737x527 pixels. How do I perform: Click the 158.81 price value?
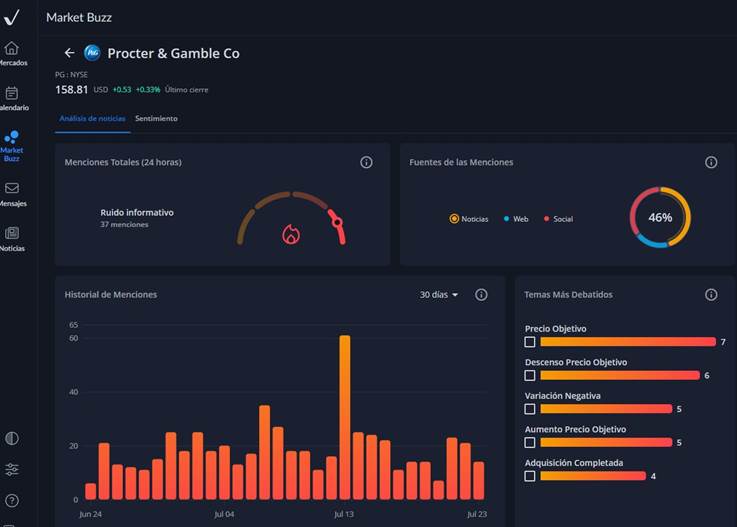(71, 89)
